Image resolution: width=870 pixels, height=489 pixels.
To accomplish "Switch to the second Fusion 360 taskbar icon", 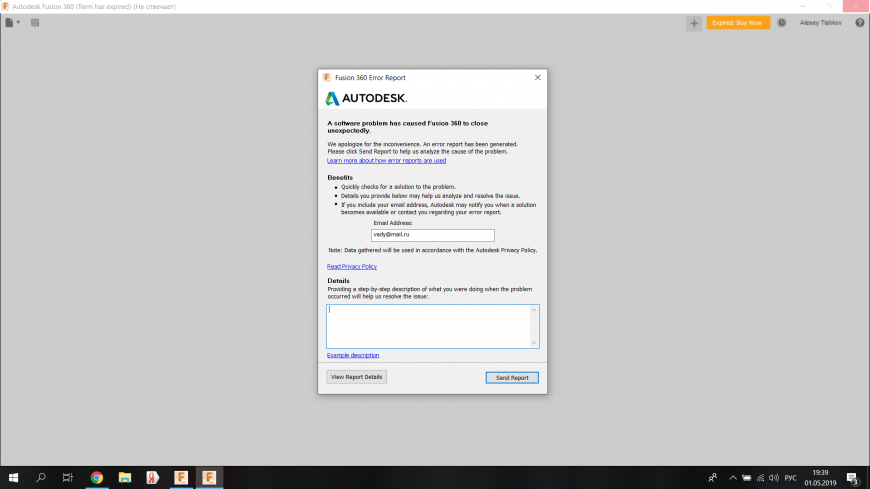I will point(209,477).
